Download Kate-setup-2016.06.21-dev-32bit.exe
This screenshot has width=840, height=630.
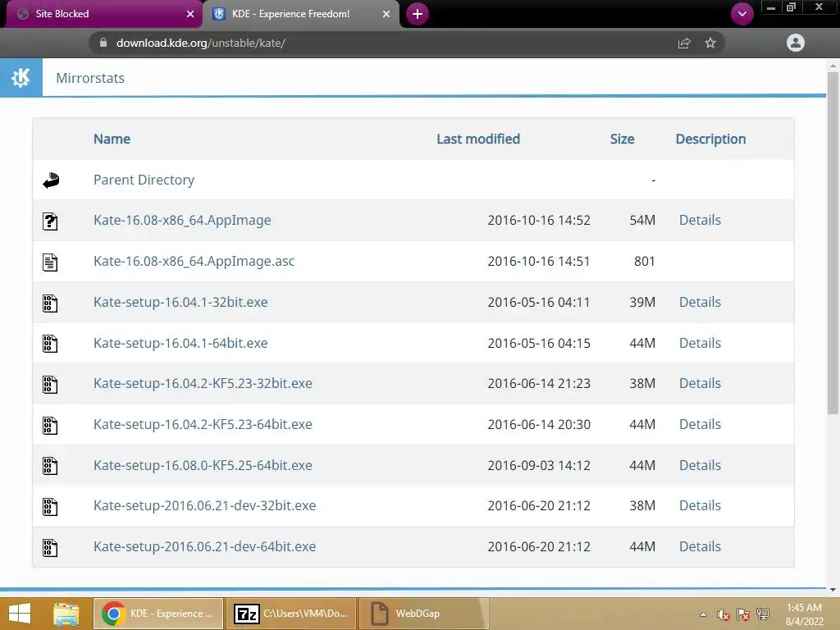tap(204, 505)
